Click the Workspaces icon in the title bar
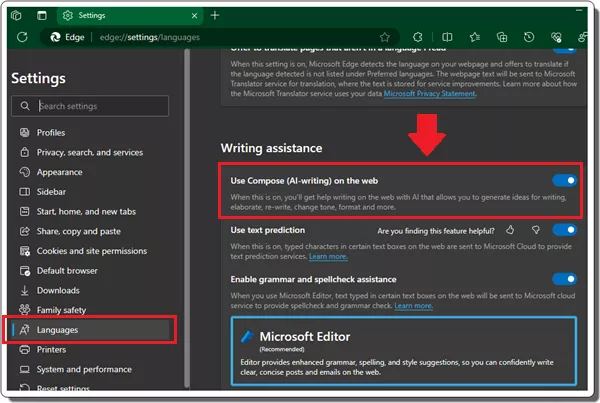 coord(16,15)
